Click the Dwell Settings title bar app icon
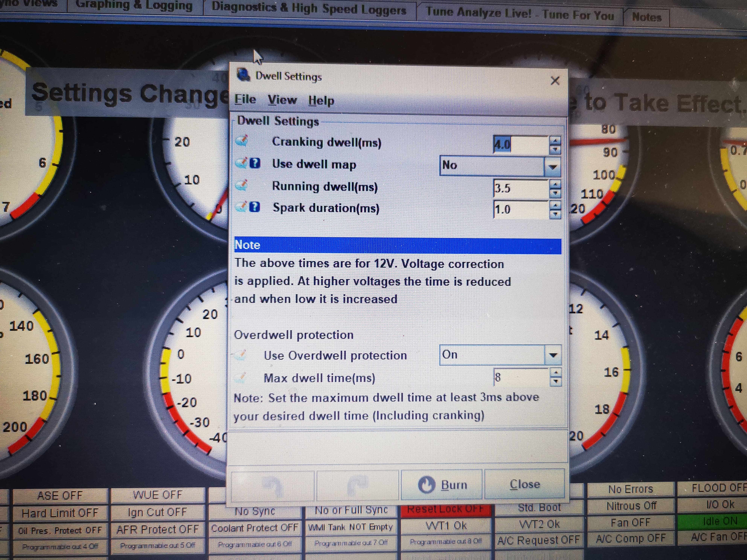 243,75
